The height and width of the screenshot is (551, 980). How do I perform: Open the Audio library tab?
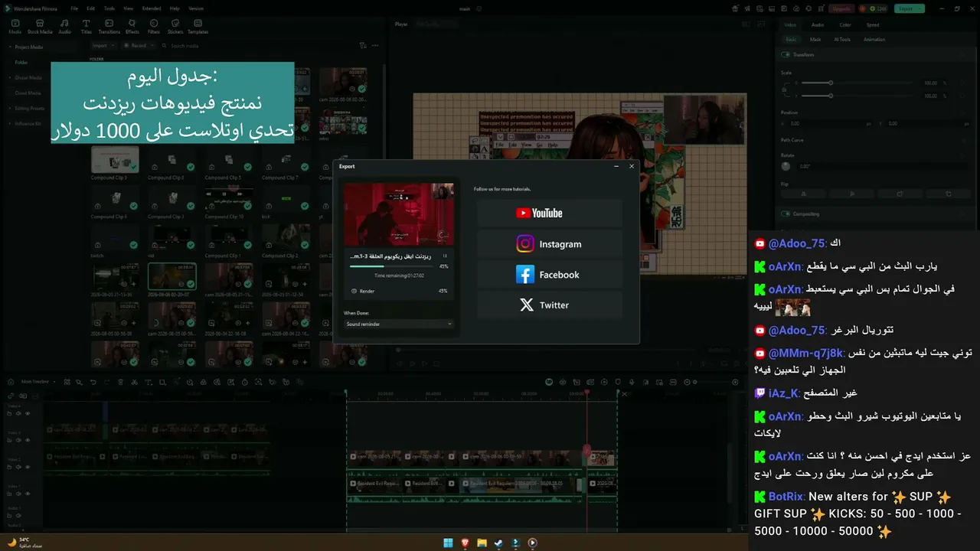click(x=64, y=27)
